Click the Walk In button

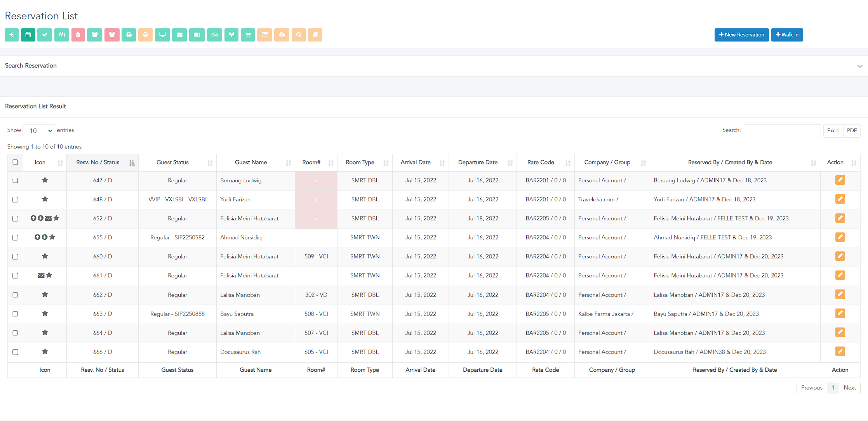787,35
